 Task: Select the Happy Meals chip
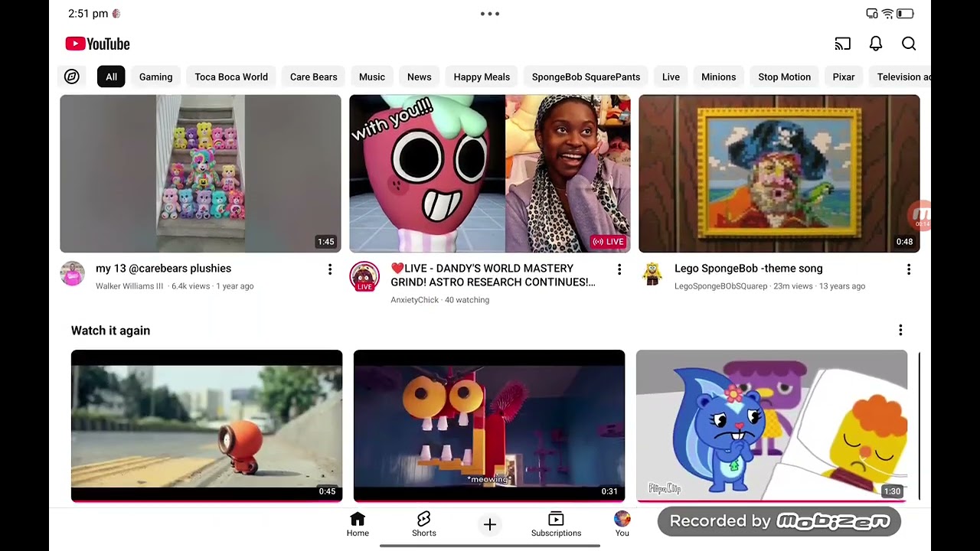click(x=482, y=77)
